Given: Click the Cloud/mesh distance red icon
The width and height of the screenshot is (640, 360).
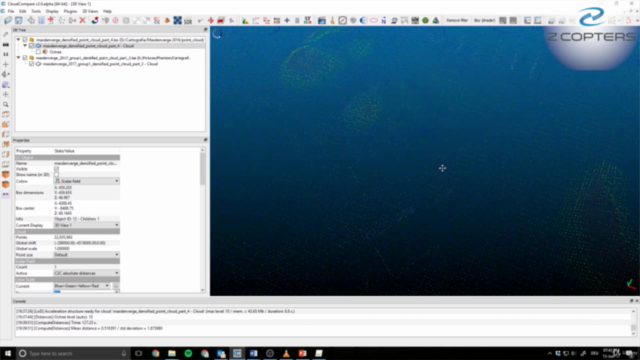Looking at the screenshot, I should tap(221, 20).
